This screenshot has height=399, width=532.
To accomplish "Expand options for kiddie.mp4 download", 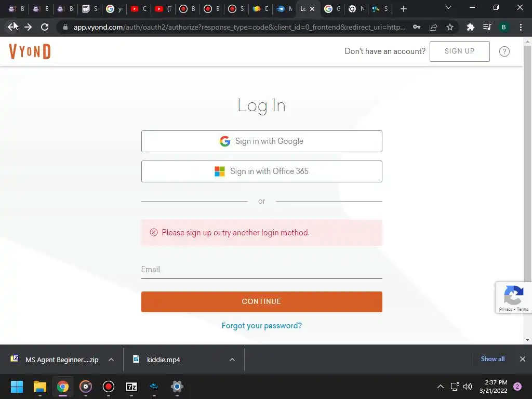I will pyautogui.click(x=232, y=360).
